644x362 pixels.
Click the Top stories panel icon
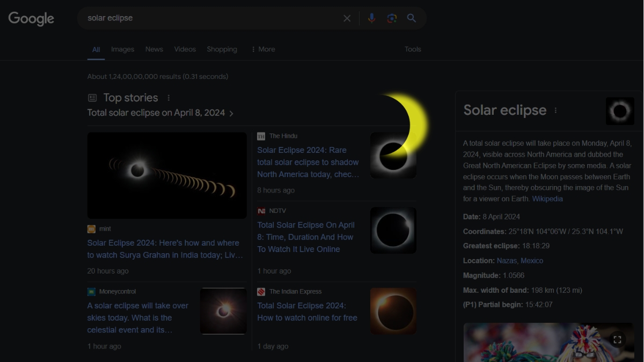tap(91, 98)
